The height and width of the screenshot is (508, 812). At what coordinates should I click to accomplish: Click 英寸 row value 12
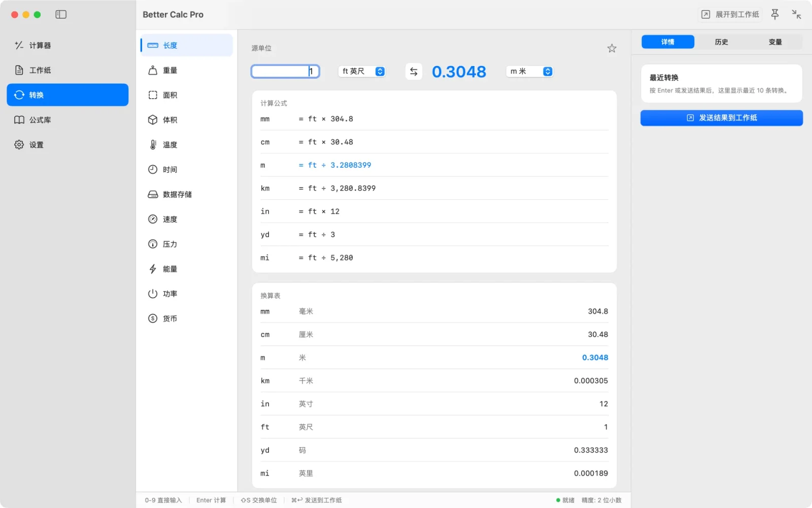click(603, 404)
